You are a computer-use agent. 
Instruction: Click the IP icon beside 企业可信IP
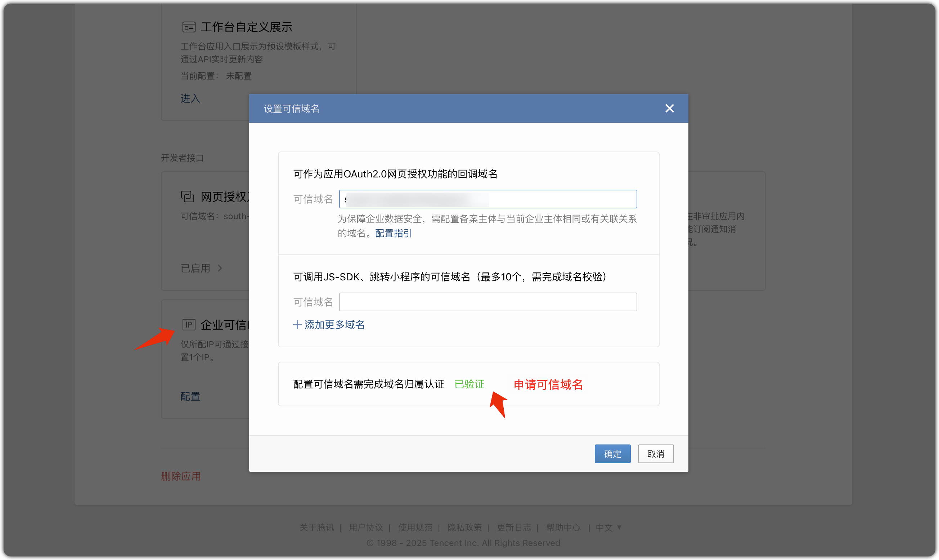(x=188, y=324)
